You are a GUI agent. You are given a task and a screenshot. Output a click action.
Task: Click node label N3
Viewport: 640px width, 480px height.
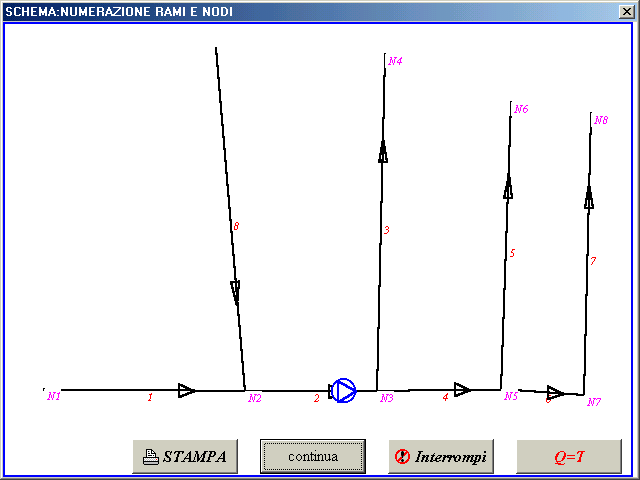pos(387,398)
